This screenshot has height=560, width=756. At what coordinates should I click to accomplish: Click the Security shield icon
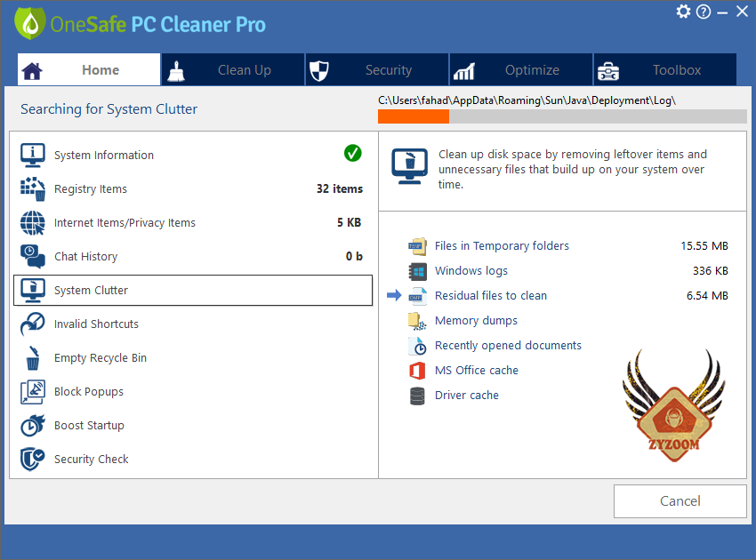(318, 71)
